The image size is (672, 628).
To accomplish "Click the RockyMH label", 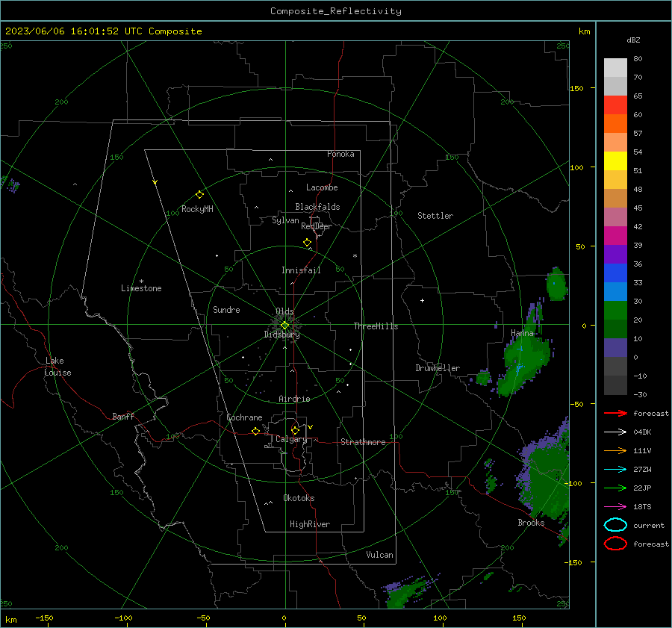I will click(197, 209).
